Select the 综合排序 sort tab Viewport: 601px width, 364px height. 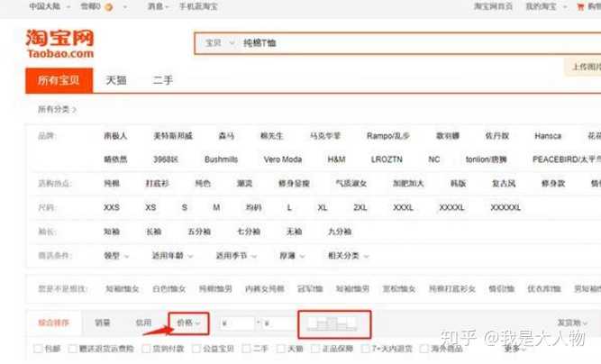pyautogui.click(x=53, y=323)
